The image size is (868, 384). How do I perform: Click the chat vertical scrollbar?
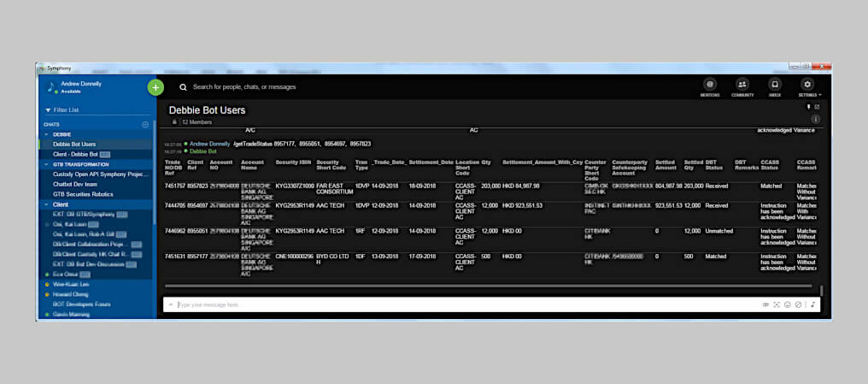pos(822,291)
